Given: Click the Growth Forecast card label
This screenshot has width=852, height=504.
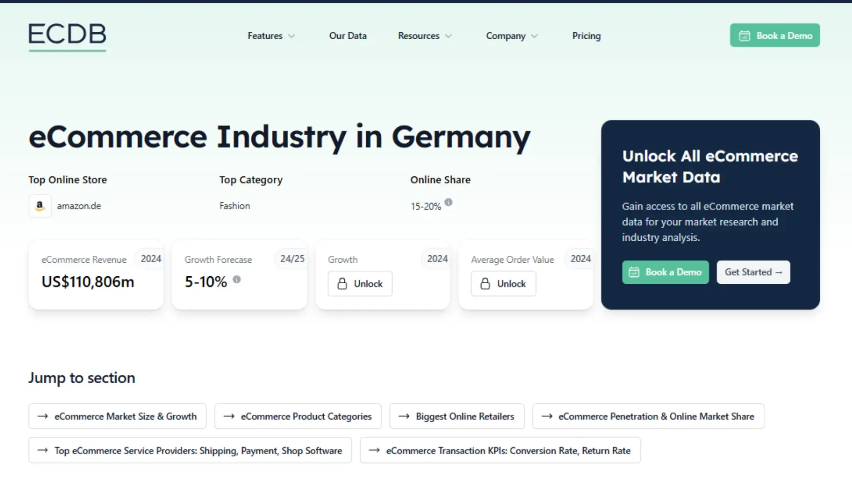Looking at the screenshot, I should tap(218, 259).
